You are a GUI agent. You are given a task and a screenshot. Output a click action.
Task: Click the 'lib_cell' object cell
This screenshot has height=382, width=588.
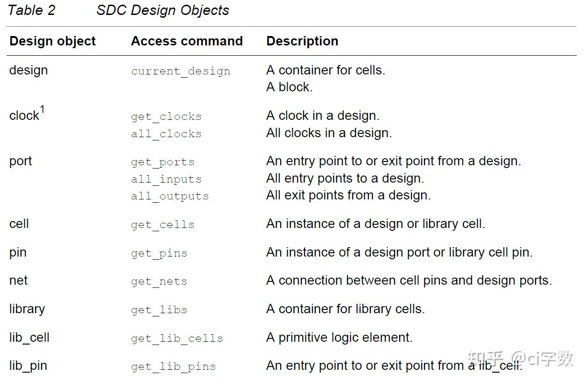tap(30, 338)
